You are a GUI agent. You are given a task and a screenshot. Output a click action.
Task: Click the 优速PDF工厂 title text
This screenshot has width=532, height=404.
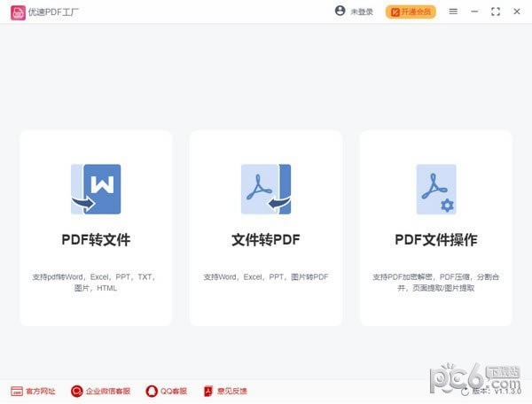pos(53,12)
